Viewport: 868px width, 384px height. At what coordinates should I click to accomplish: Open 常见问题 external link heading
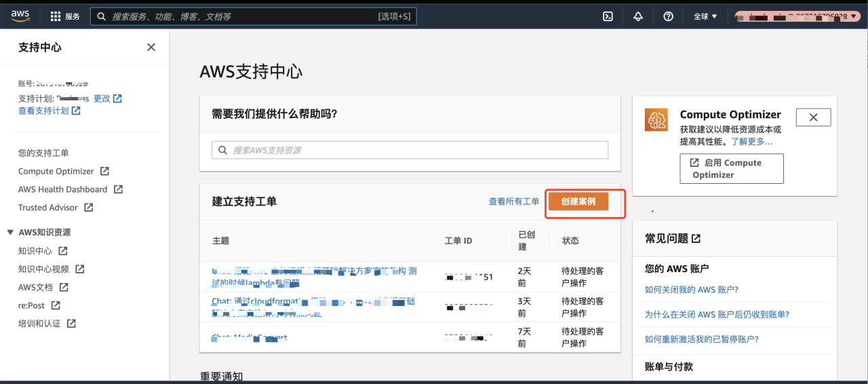[x=673, y=239]
